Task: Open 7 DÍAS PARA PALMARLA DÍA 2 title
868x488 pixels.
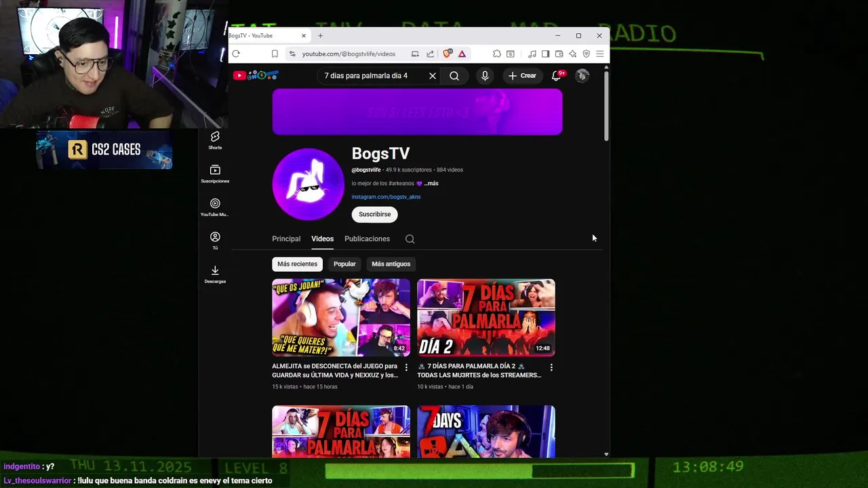Action: coord(479,371)
